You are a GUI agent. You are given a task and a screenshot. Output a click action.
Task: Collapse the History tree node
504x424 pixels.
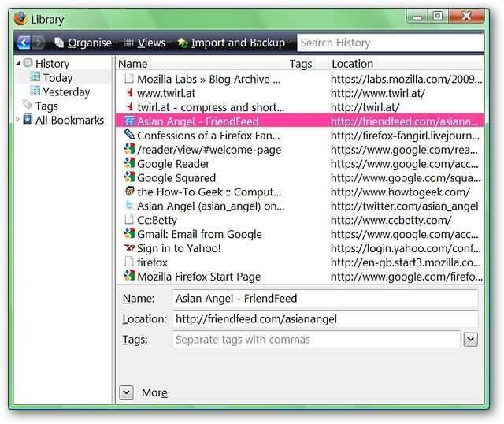(18, 63)
